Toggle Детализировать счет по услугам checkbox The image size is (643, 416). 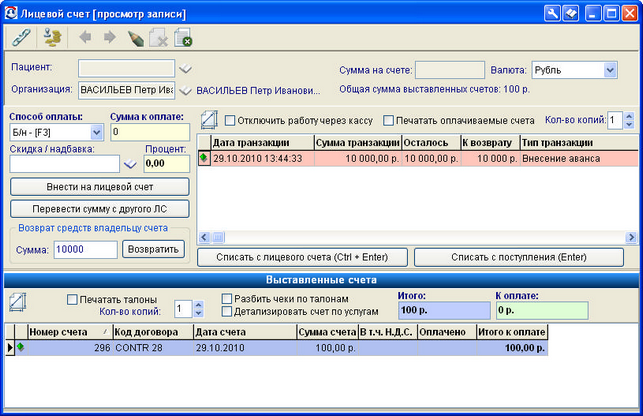click(x=226, y=311)
